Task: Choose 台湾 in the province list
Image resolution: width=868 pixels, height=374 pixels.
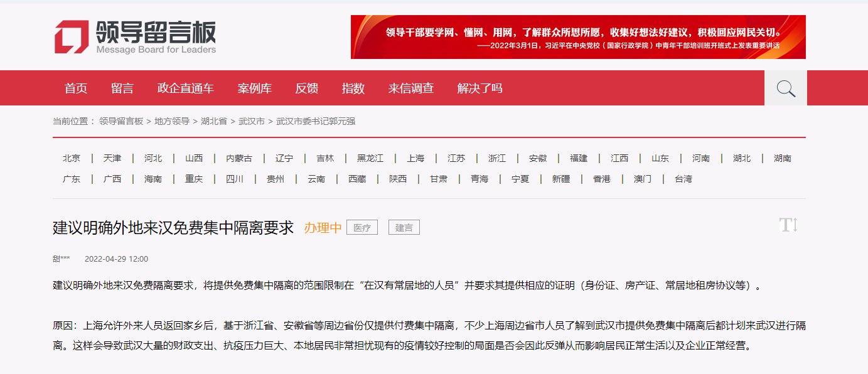Action: coord(683,179)
